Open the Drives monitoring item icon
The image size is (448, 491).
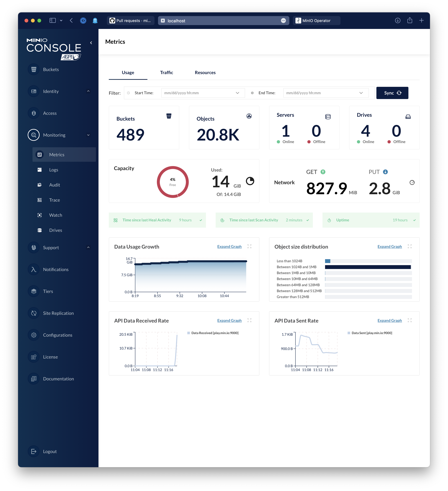coord(39,230)
